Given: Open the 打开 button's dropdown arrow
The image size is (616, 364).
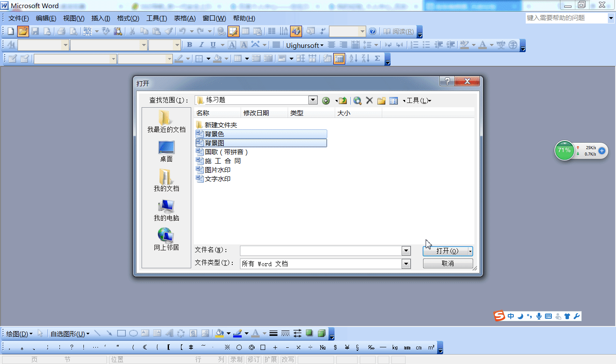Looking at the screenshot, I should 470,251.
